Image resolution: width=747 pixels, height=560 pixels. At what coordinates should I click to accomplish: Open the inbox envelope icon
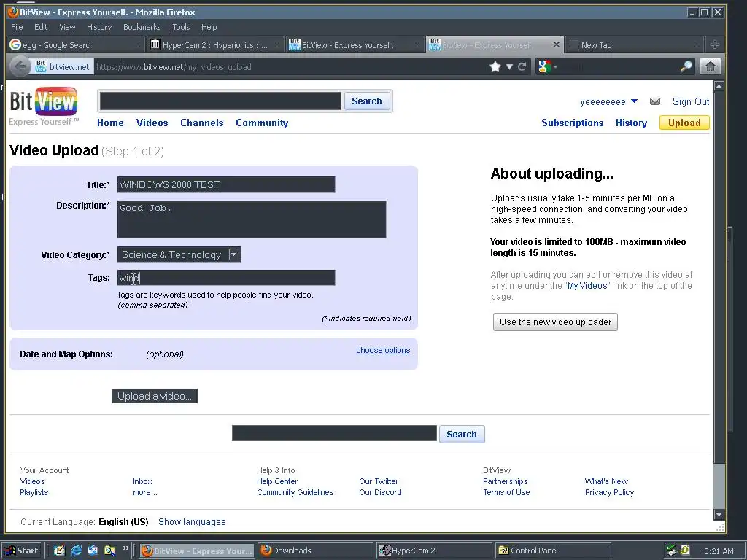click(655, 101)
